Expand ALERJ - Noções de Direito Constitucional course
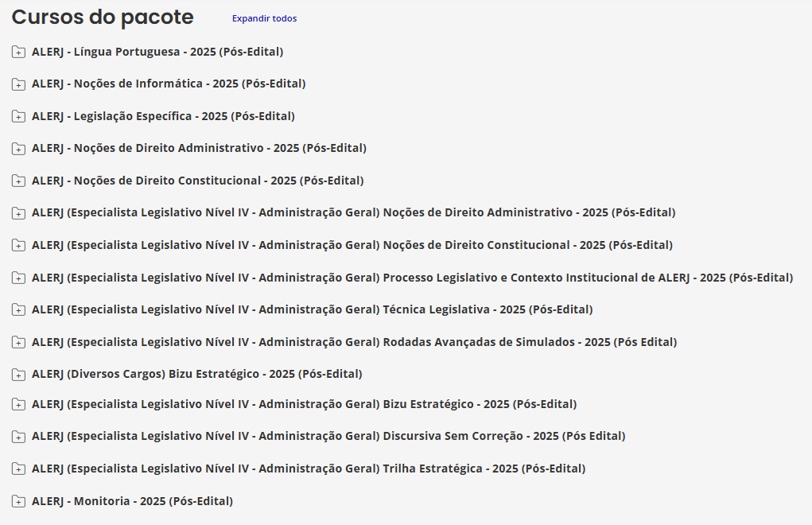 pos(197,181)
